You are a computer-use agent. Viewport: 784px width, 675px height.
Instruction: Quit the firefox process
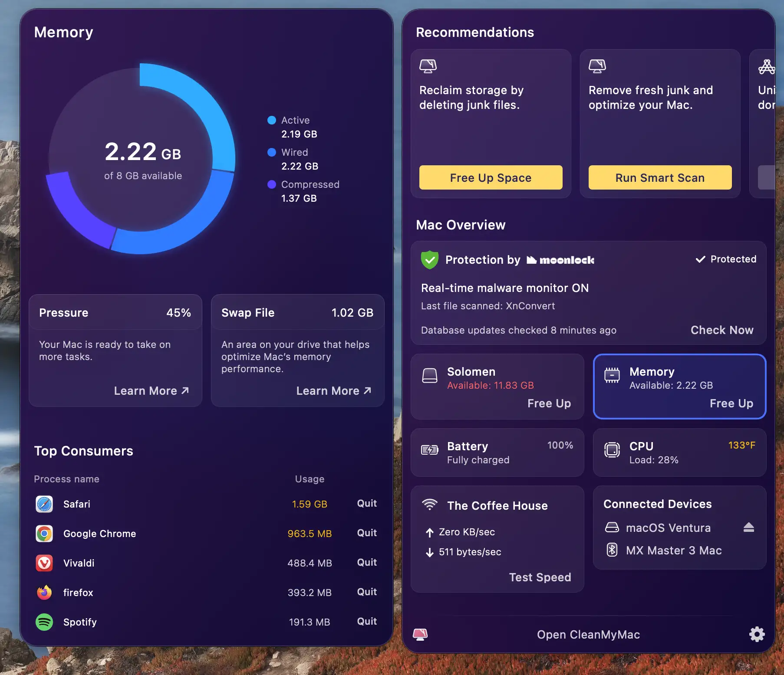point(367,592)
